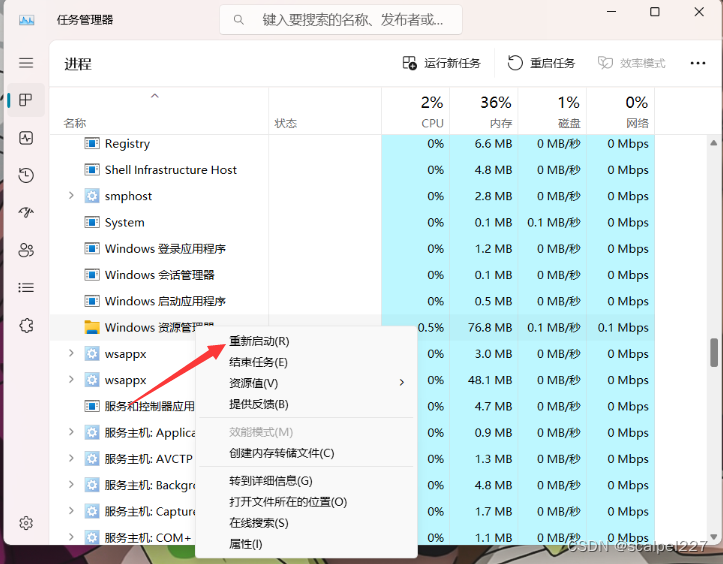Click the 服务和控制器应用 process icon
The height and width of the screenshot is (564, 723).
click(92, 406)
